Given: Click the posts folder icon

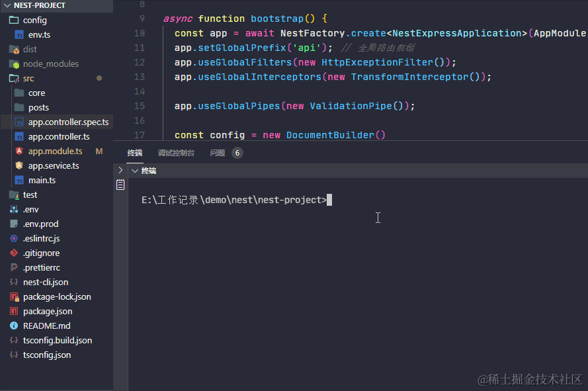Looking at the screenshot, I should (x=19, y=107).
